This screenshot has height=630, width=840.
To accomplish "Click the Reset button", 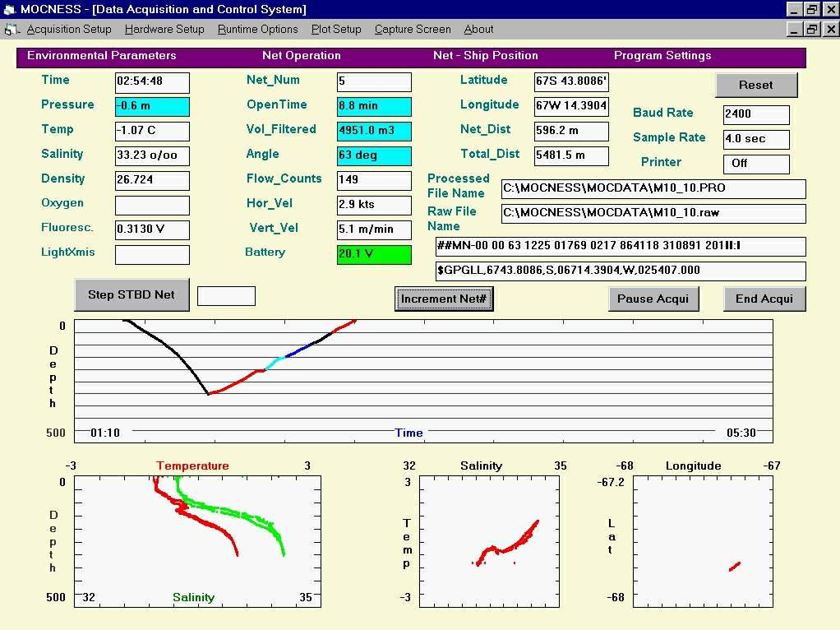I will (x=756, y=85).
